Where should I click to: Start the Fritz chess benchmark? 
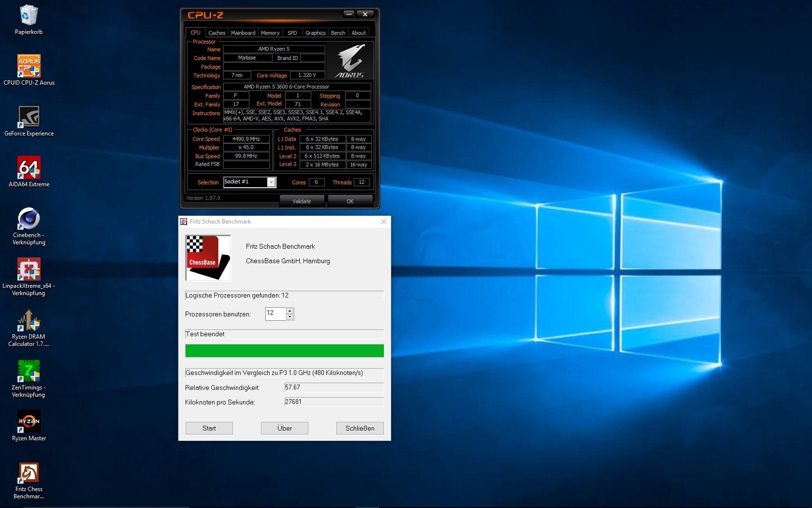pyautogui.click(x=209, y=428)
